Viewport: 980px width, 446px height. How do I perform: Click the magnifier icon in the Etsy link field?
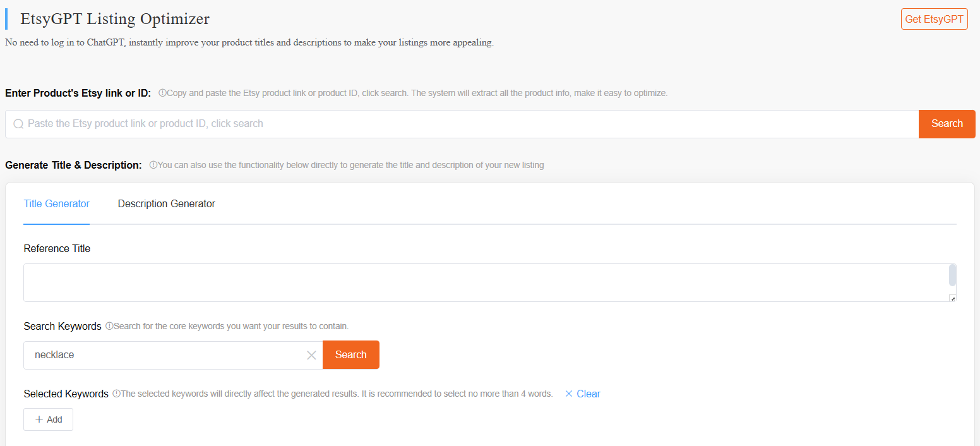point(18,124)
